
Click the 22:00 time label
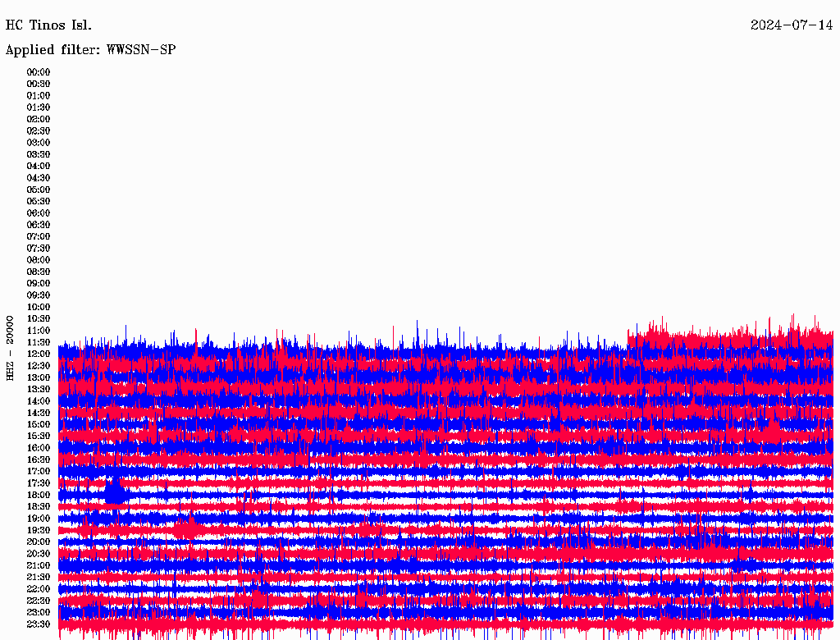click(39, 589)
